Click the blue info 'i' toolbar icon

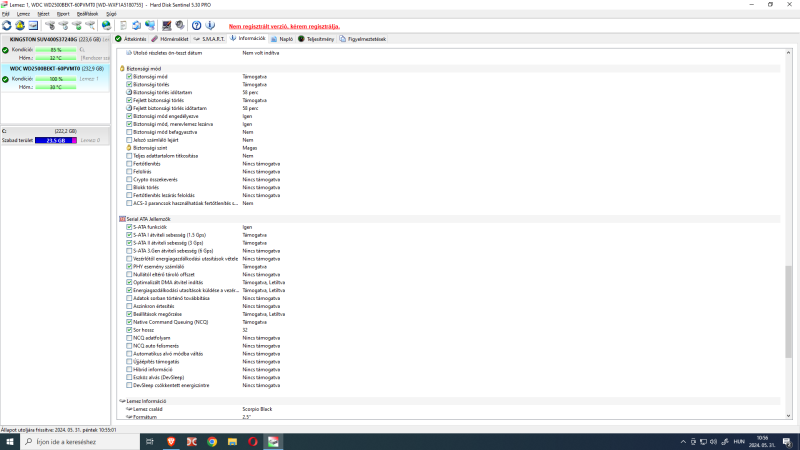point(210,26)
